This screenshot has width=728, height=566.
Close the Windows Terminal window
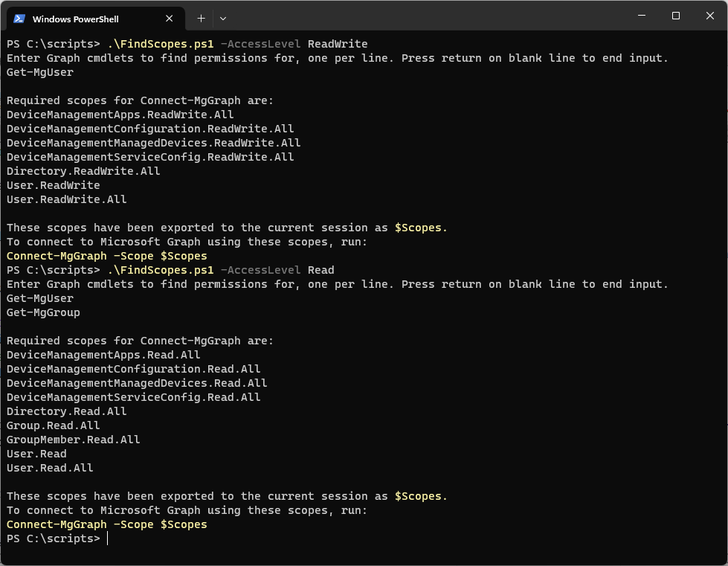[x=710, y=16]
